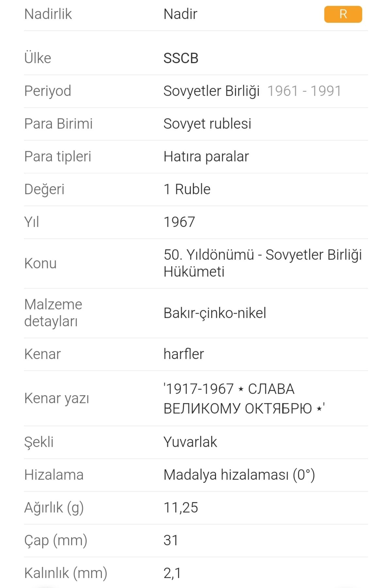Click the Cyrillic edge inscription text
392x588 pixels.
pyautogui.click(x=244, y=399)
